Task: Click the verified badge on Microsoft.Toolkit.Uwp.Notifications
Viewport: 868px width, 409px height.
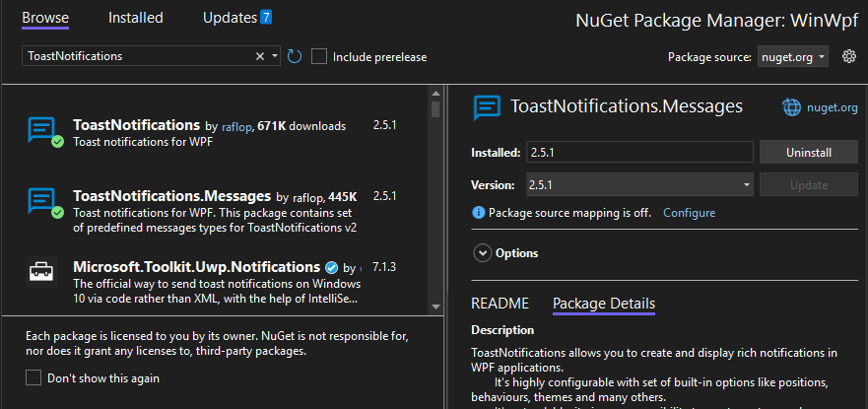Action: 331,268
